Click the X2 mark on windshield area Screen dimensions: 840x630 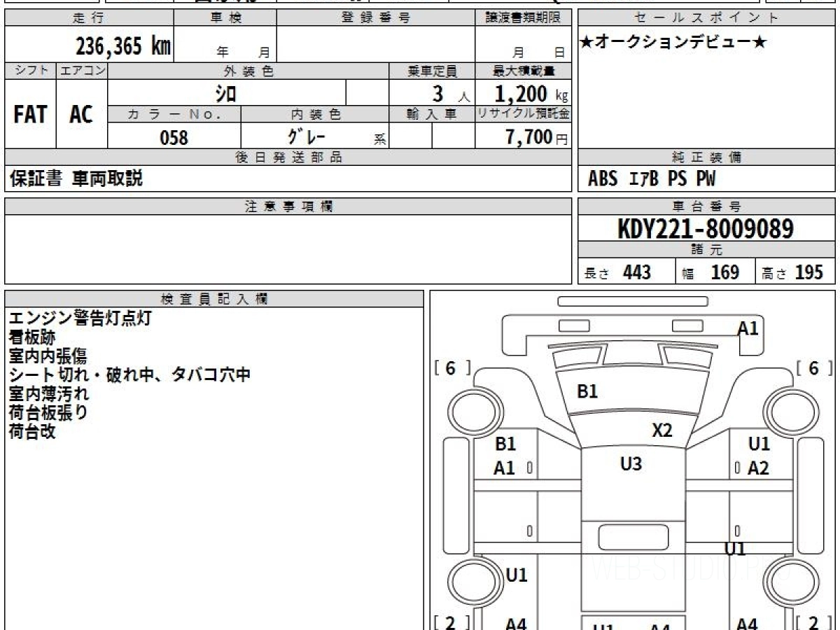662,430
